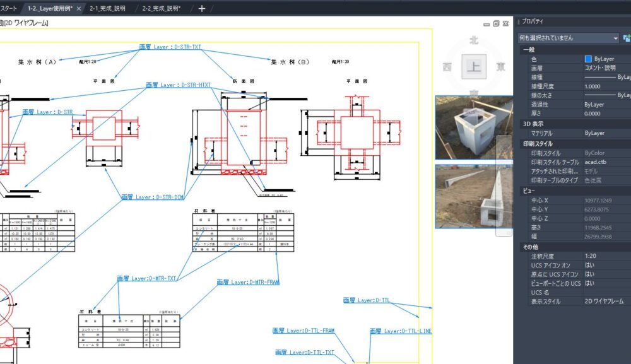The height and width of the screenshot is (364, 631).
Task: Collapse the ビュー properties section
Action: [x=528, y=191]
